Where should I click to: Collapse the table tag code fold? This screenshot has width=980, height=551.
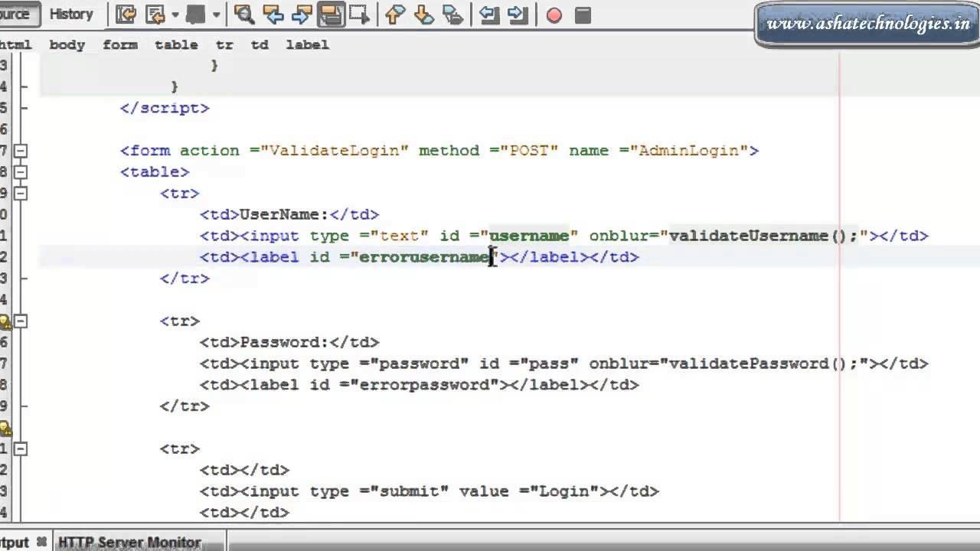point(21,172)
